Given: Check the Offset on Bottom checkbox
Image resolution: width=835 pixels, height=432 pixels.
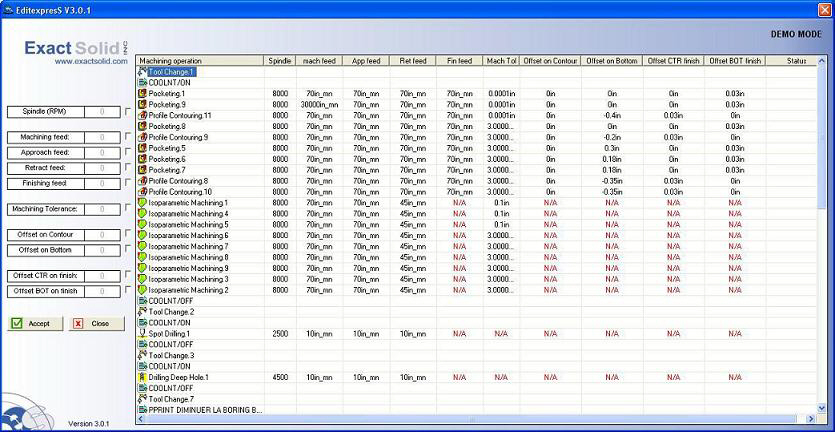Looking at the screenshot, I should pyautogui.click(x=127, y=249).
